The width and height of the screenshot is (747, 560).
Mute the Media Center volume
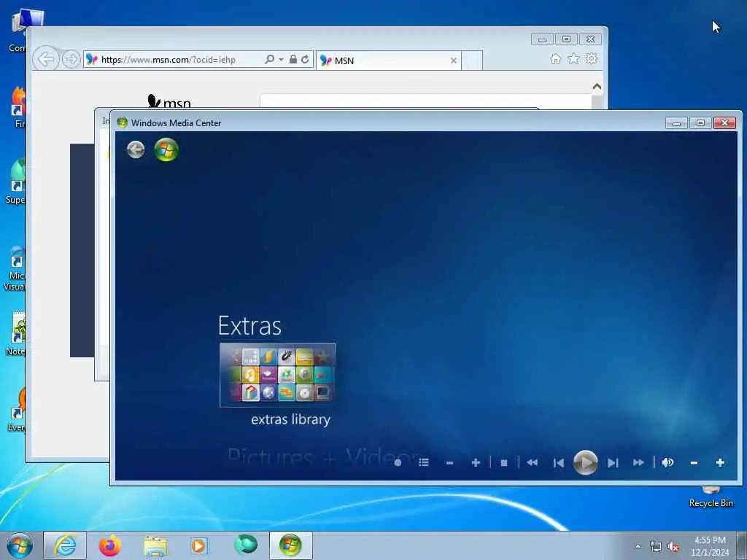click(x=667, y=462)
